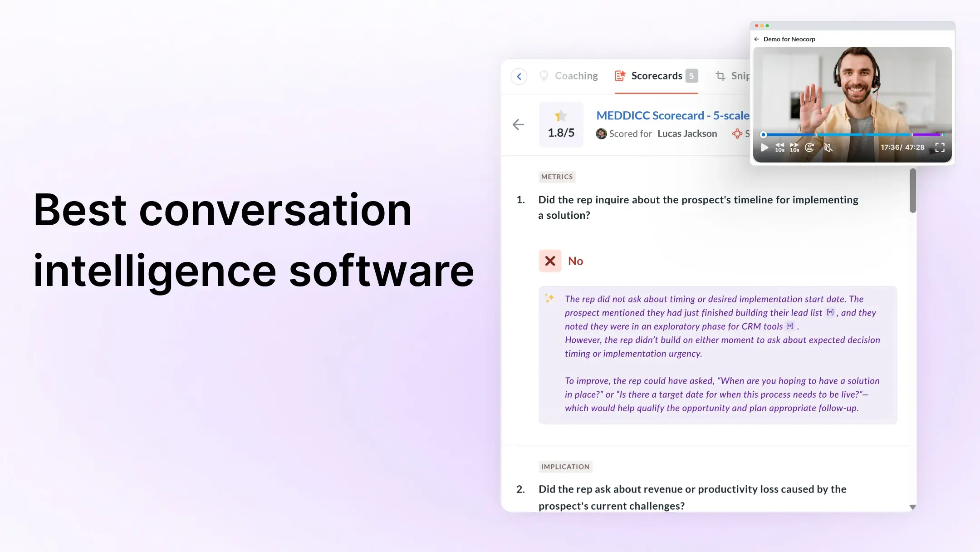Enter fullscreen video mode
The width and height of the screenshot is (980, 552).
click(940, 148)
